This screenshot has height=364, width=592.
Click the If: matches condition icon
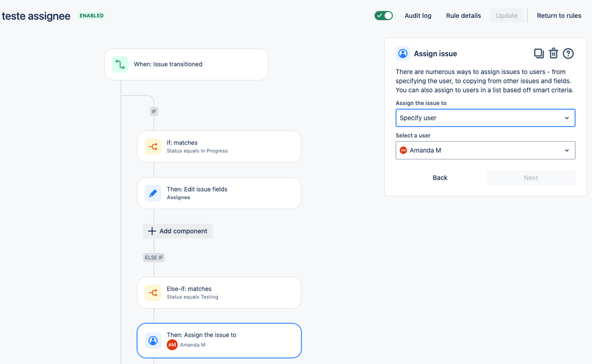tap(153, 147)
